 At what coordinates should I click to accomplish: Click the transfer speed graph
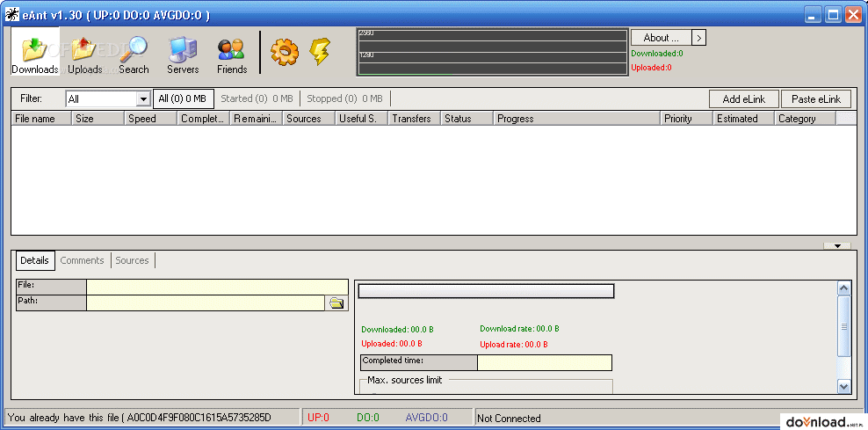coord(492,52)
